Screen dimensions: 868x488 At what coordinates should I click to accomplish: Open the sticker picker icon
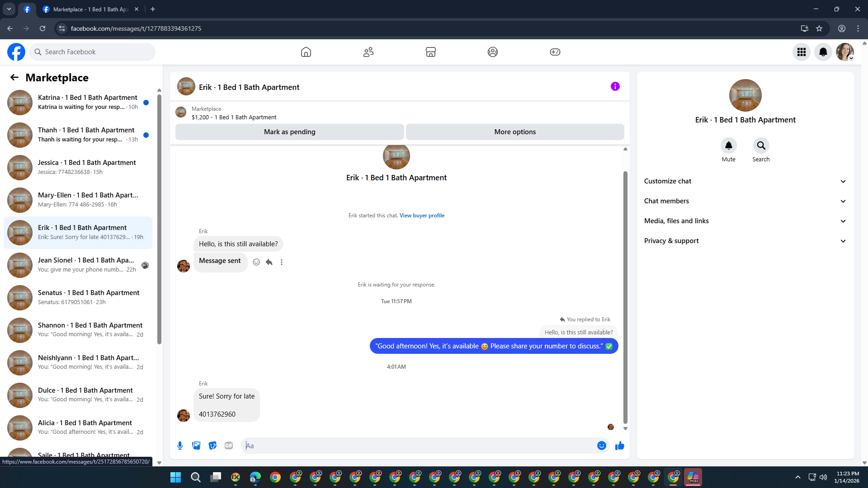[212, 446]
